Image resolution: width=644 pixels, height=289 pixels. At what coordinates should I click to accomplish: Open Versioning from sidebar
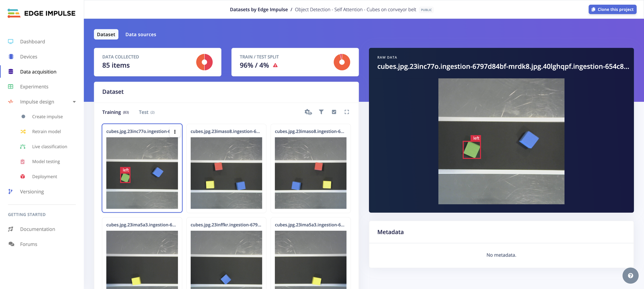coord(32,192)
